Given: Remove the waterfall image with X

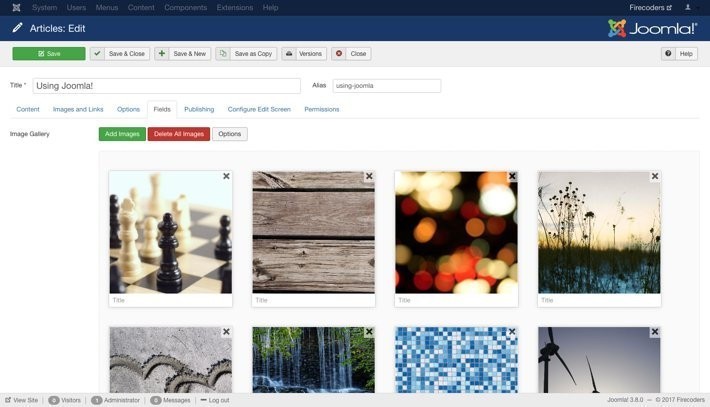Looking at the screenshot, I should point(369,332).
